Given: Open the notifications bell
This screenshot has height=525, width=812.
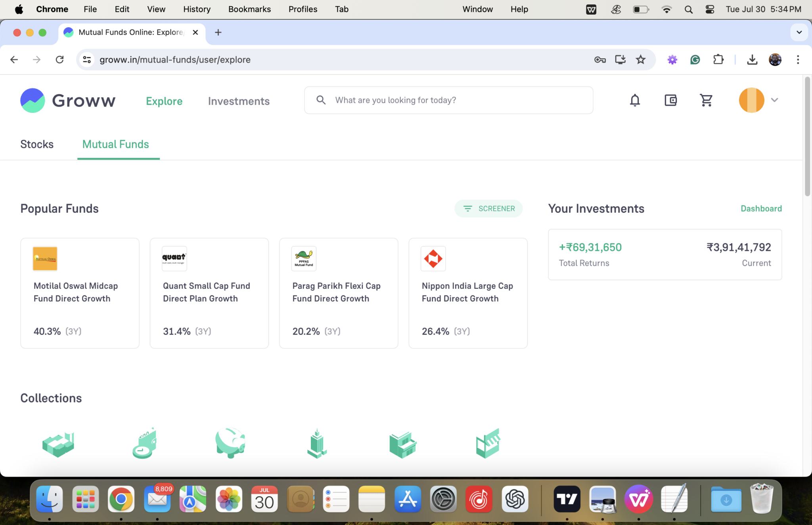Looking at the screenshot, I should coord(634,100).
